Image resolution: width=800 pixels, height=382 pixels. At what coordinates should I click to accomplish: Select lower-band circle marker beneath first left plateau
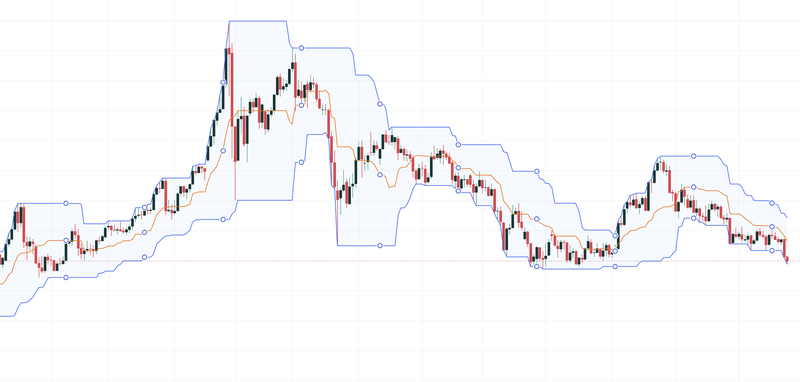(x=65, y=277)
